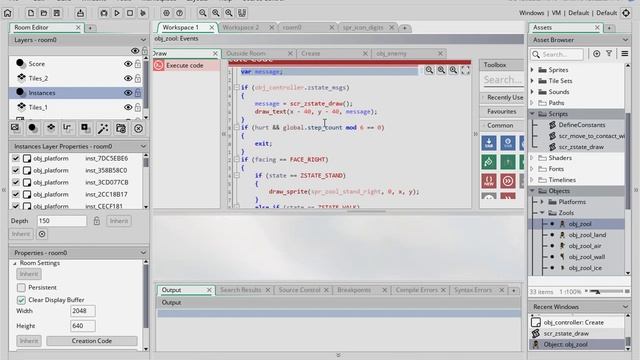Screen dimensions: 640x360
Task: Create a new project from toolbar
Action: pyautogui.click(x=31, y=13)
